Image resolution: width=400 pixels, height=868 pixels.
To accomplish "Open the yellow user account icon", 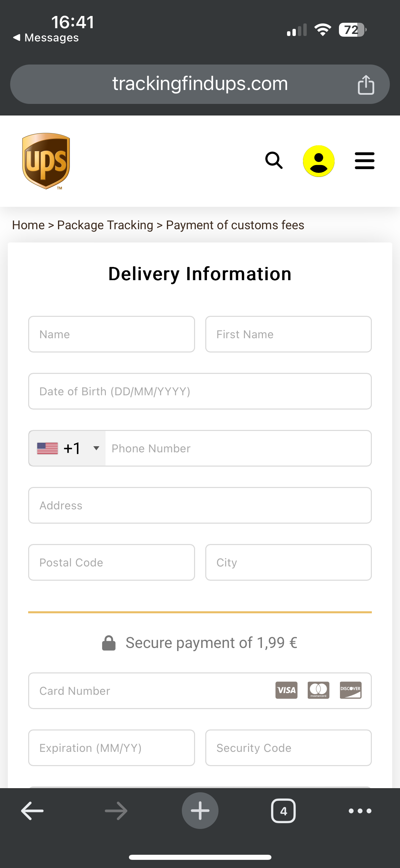I will 319,161.
